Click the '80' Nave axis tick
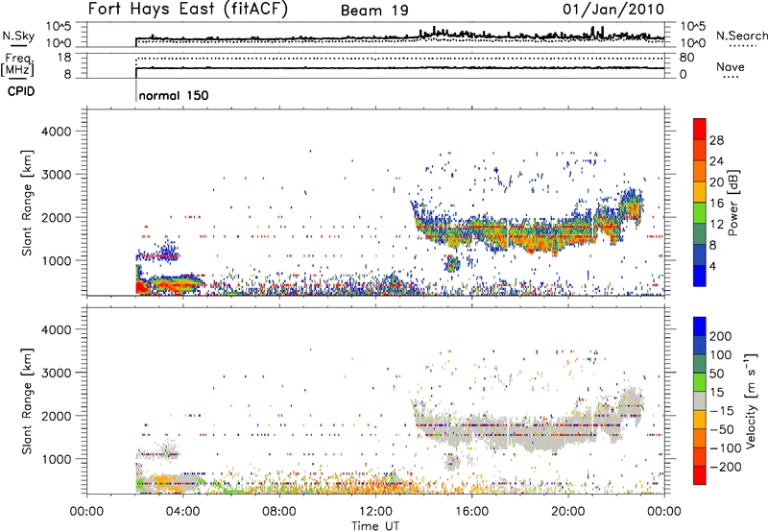Viewport: 768px width, 532px height. pyautogui.click(x=686, y=58)
